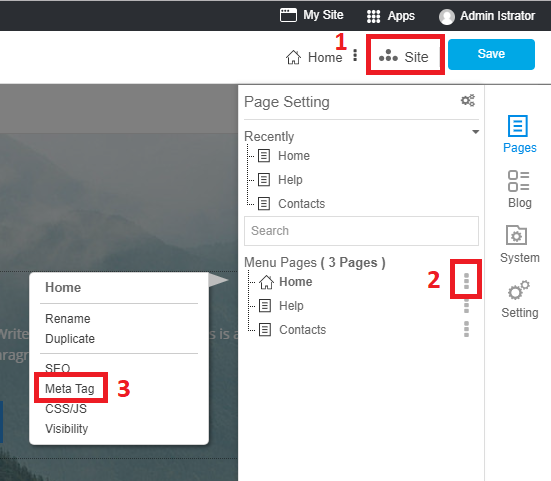
Task: Click the blue Save button
Action: [491, 54]
